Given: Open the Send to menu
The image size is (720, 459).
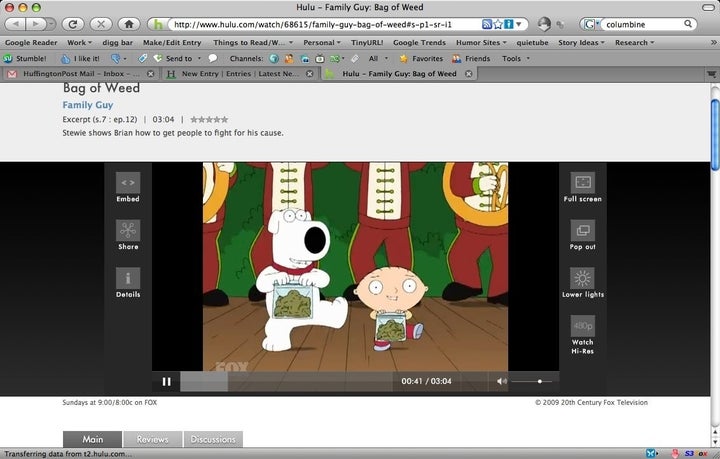Looking at the screenshot, I should [x=178, y=59].
